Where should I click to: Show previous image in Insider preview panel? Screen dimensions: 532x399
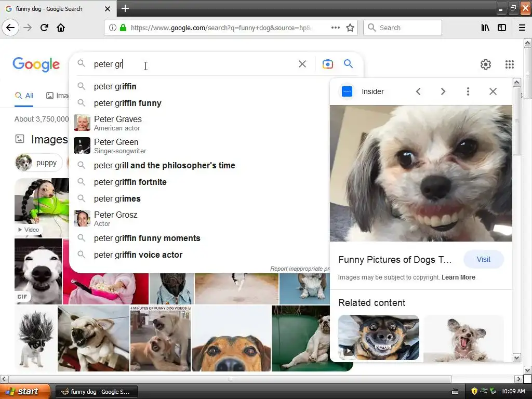[x=418, y=91]
